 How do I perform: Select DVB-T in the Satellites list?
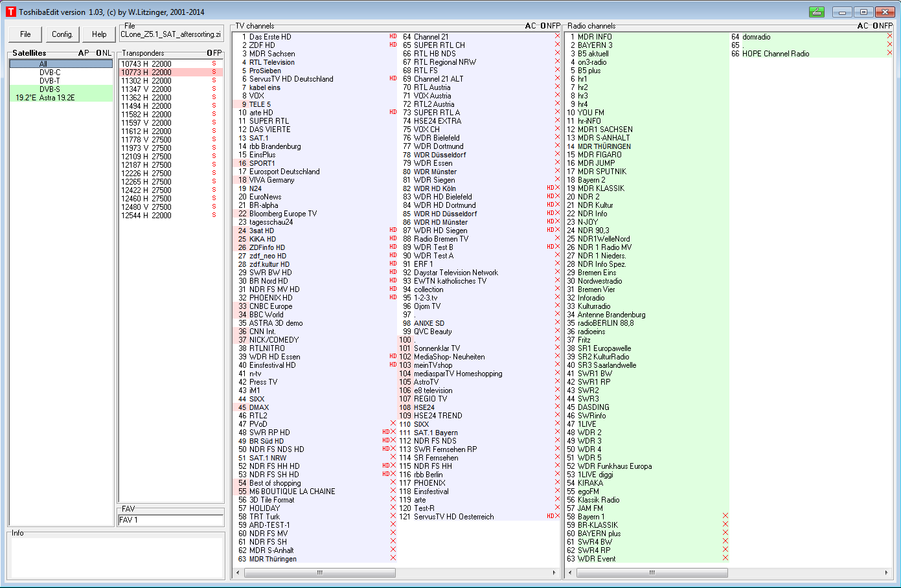point(61,81)
